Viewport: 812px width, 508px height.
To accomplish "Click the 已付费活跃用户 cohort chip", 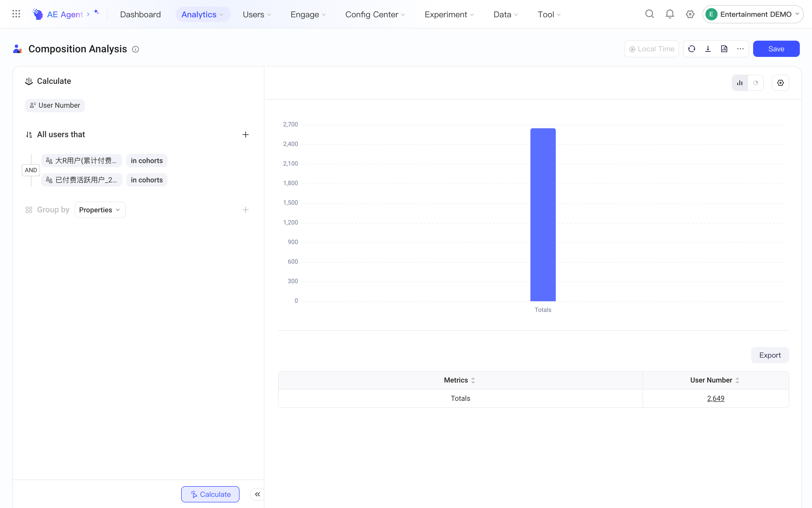I will pyautogui.click(x=81, y=180).
